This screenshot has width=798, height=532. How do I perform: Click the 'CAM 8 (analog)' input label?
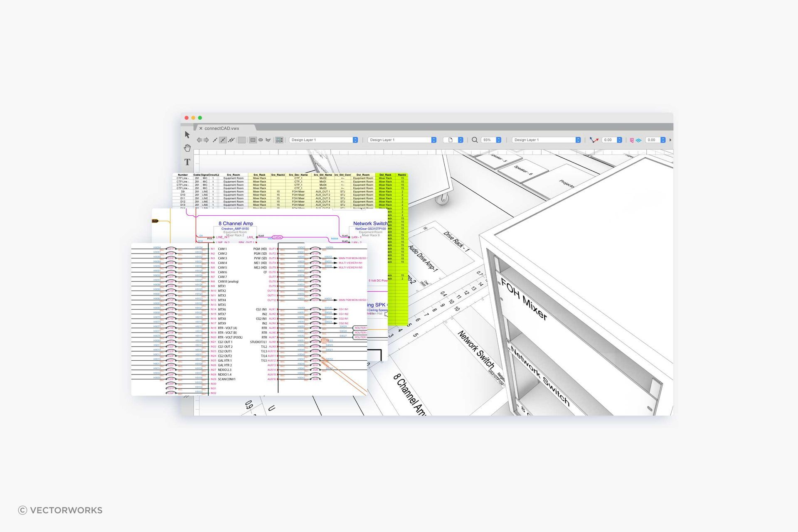click(228, 281)
